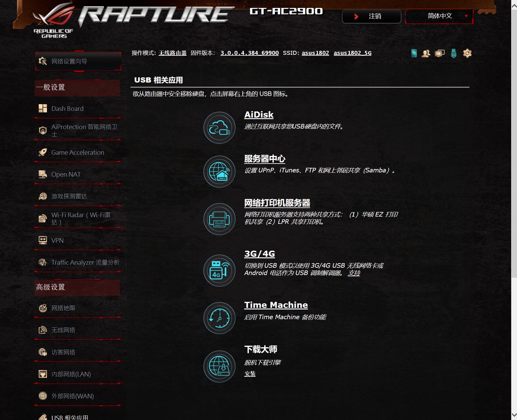Open the 服务器中心 title link
The height and width of the screenshot is (420, 517).
click(265, 159)
